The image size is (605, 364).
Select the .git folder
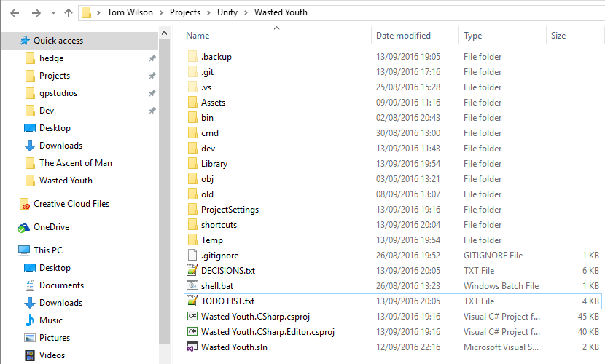pos(207,72)
